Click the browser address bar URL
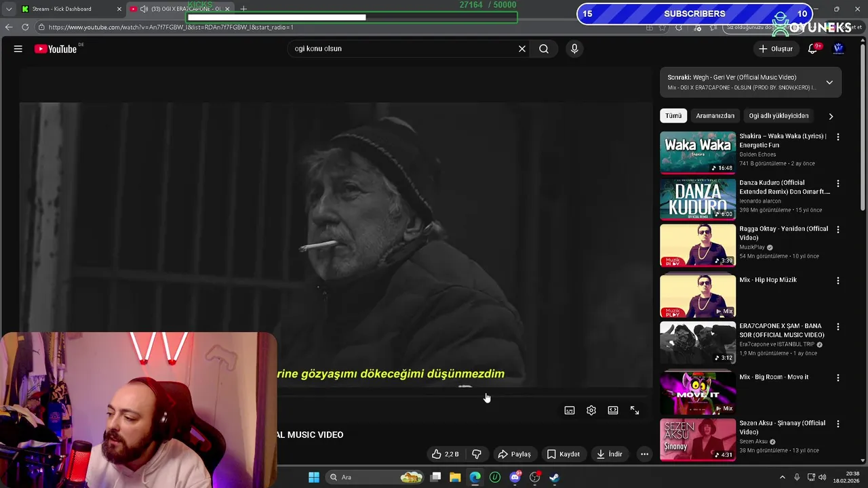The image size is (868, 488). pyautogui.click(x=171, y=27)
